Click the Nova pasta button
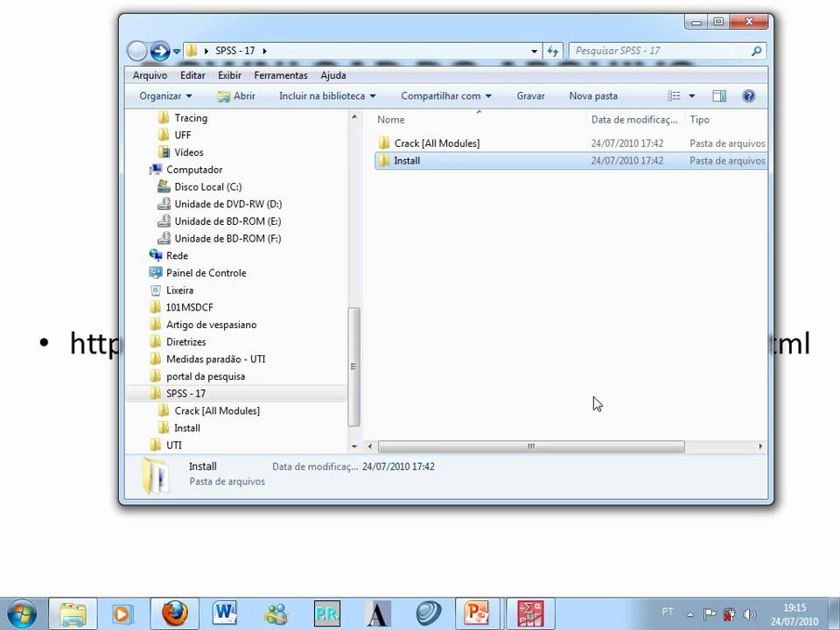Image resolution: width=840 pixels, height=630 pixels. (593, 96)
